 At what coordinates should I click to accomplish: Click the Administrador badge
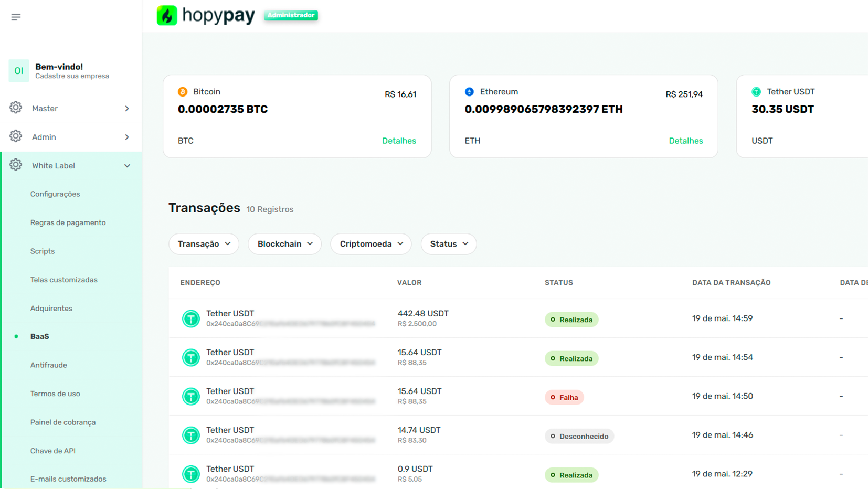291,15
